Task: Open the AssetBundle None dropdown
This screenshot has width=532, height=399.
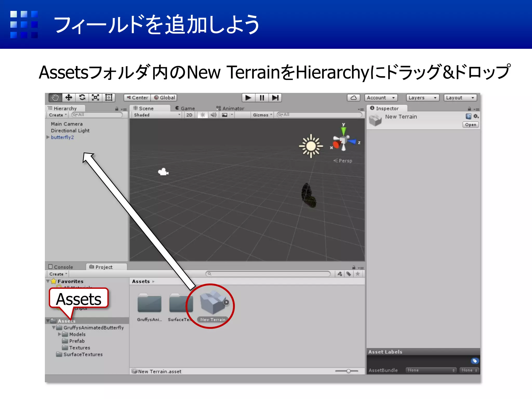Action: tap(431, 370)
